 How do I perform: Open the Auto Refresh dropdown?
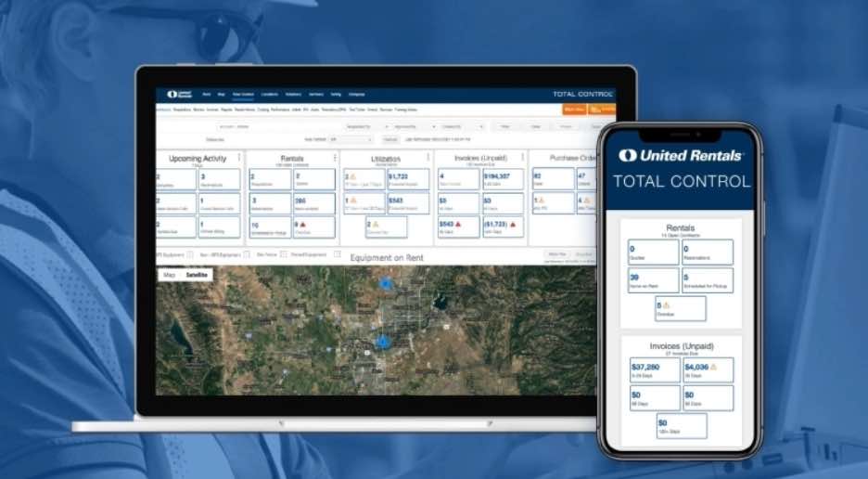tap(351, 139)
